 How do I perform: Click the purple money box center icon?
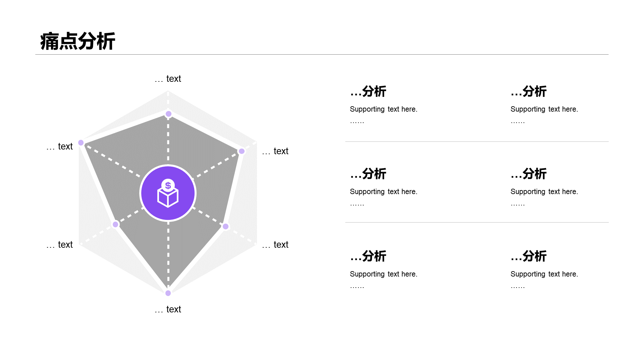pyautogui.click(x=168, y=193)
